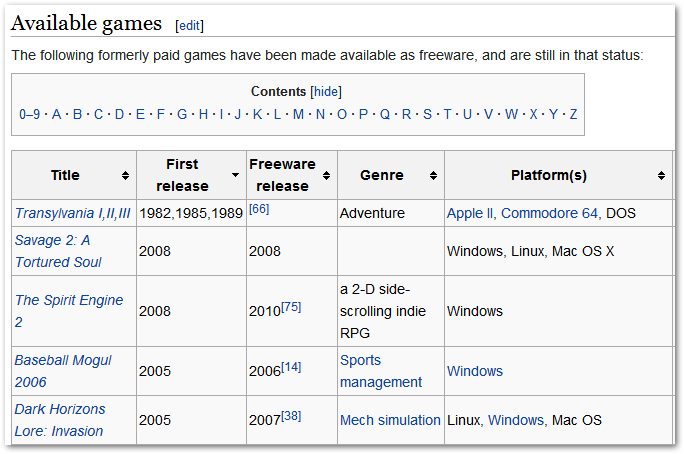Open citation reference [38]
684x454 pixels.
291,416
